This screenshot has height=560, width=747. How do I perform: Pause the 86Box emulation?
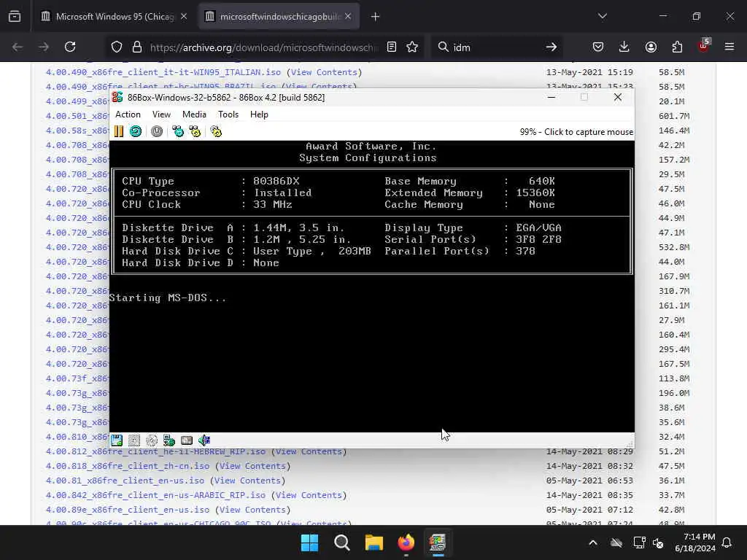click(119, 131)
